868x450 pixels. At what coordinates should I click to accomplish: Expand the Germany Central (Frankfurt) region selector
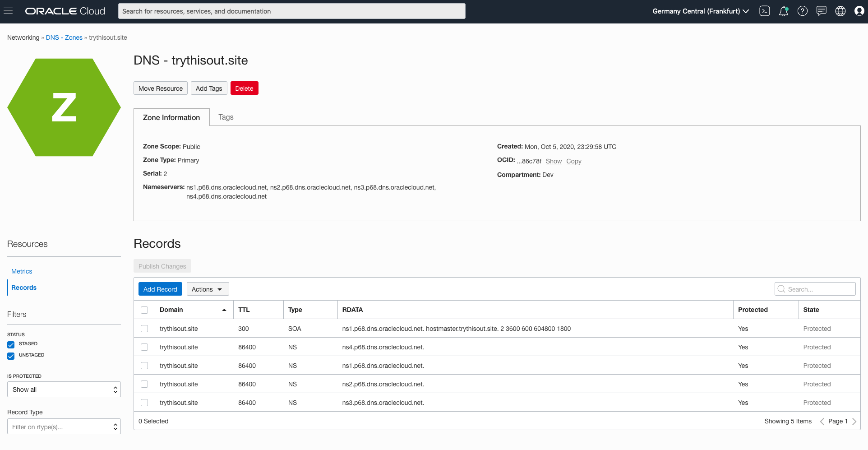(700, 11)
